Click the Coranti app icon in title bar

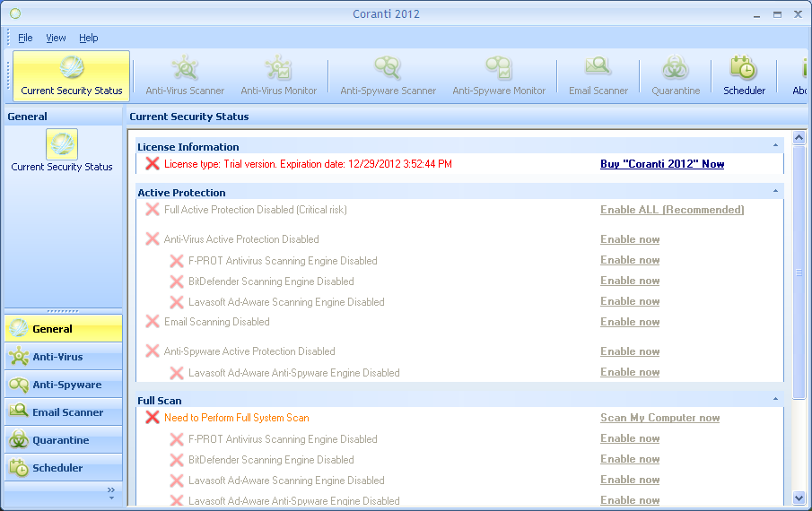point(15,13)
